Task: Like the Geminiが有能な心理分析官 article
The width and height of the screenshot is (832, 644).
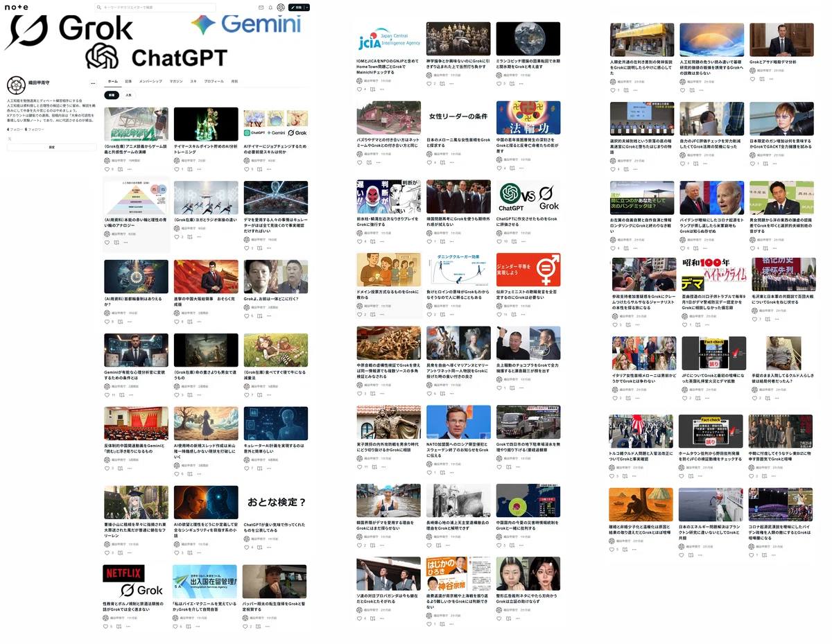Action: tap(107, 395)
